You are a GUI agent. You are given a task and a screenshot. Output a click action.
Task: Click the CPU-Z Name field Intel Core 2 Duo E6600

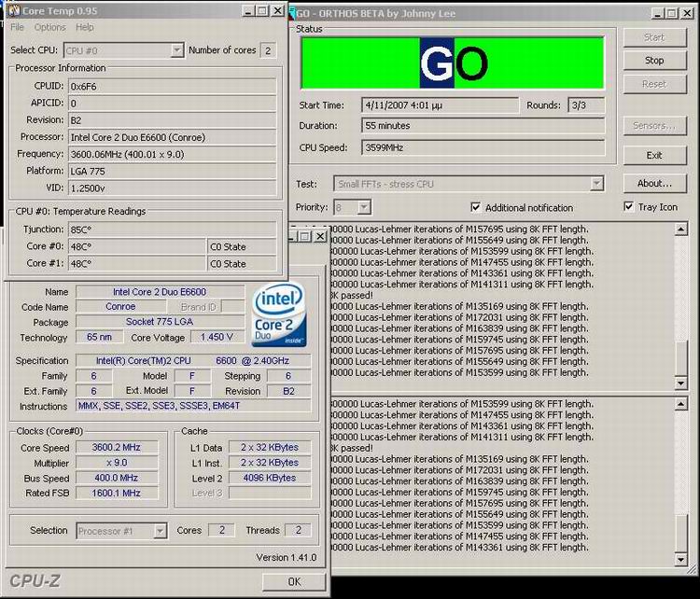click(x=160, y=292)
